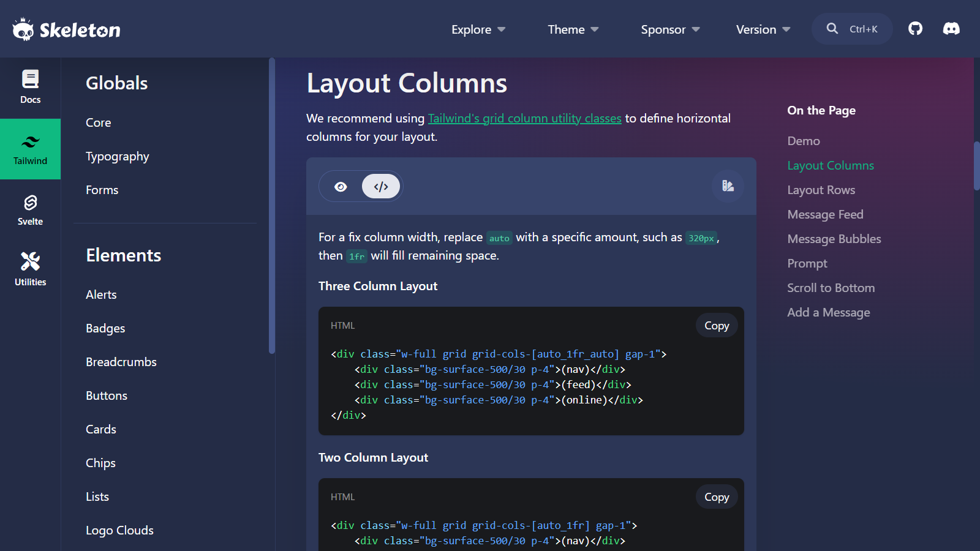Jump to Message Feed section
980x551 pixels.
point(826,214)
